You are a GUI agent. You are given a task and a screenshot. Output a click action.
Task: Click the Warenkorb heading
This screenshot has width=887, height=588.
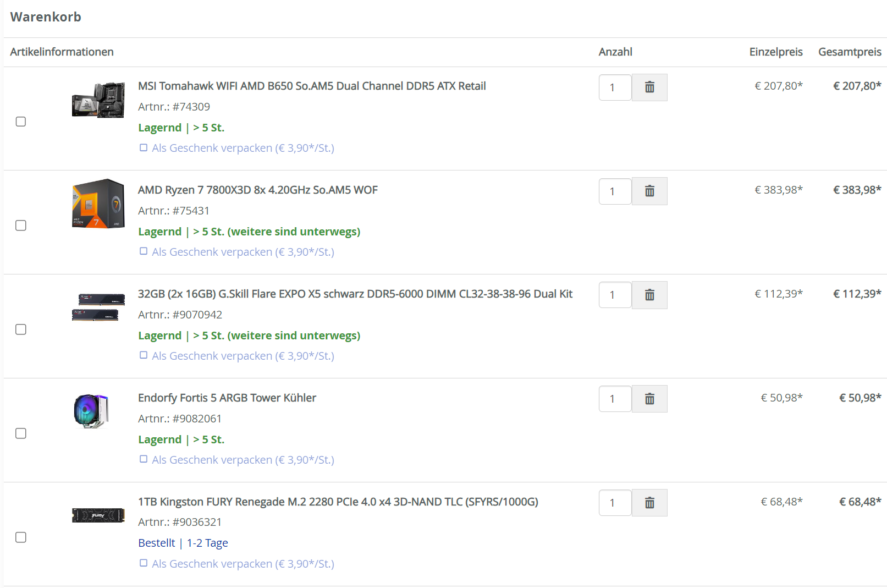tap(46, 17)
